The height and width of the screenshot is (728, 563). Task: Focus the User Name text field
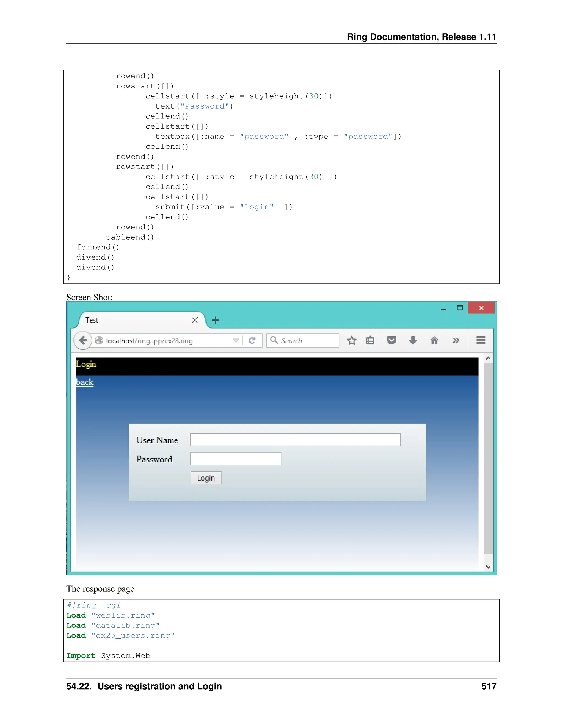(x=295, y=440)
